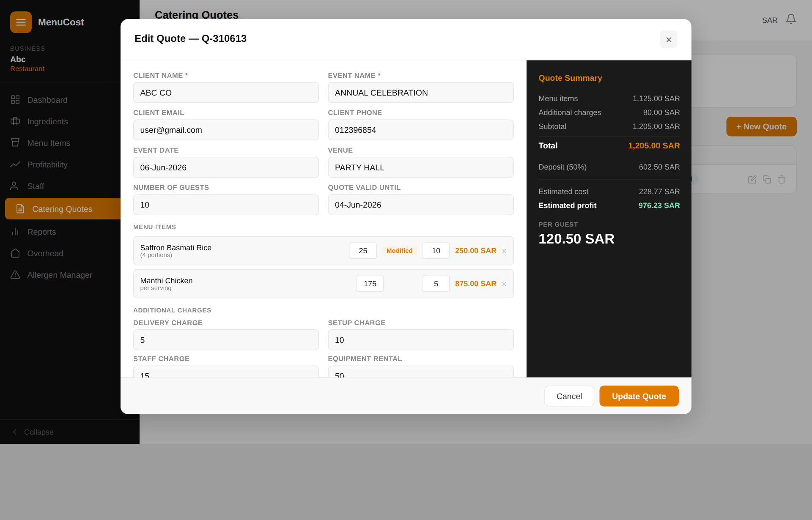Open notifications bell icon

pyautogui.click(x=791, y=19)
